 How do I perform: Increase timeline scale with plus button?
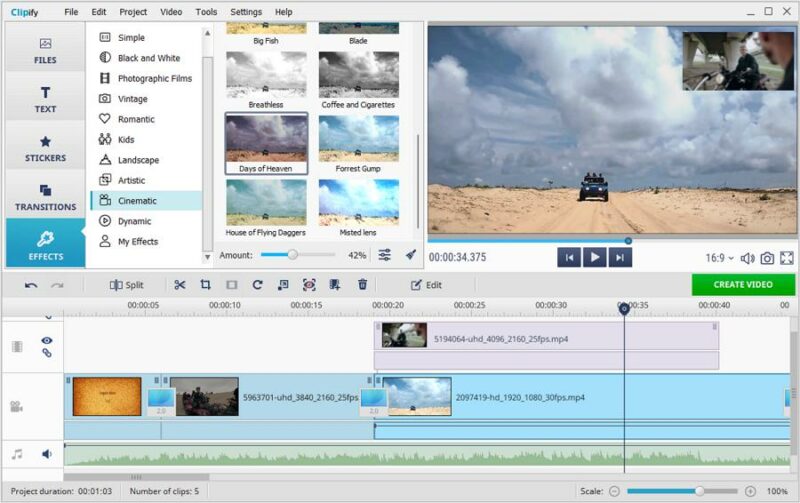point(750,491)
